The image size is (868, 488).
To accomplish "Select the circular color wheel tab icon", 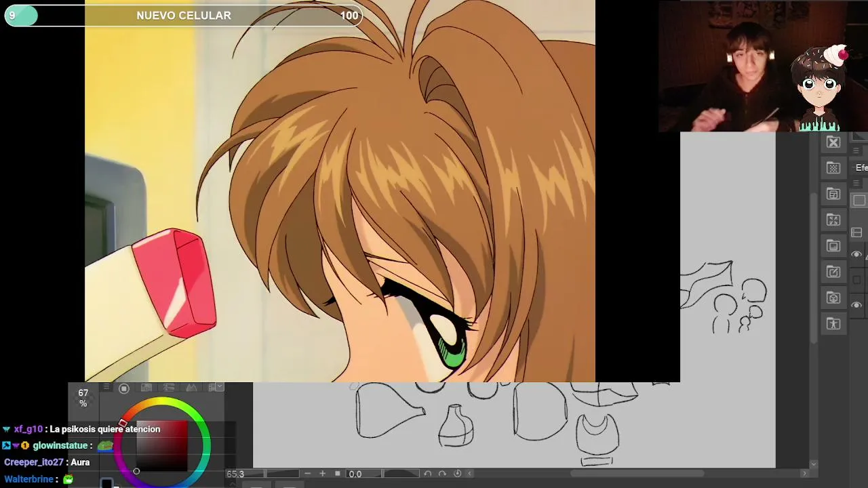I will click(x=124, y=388).
